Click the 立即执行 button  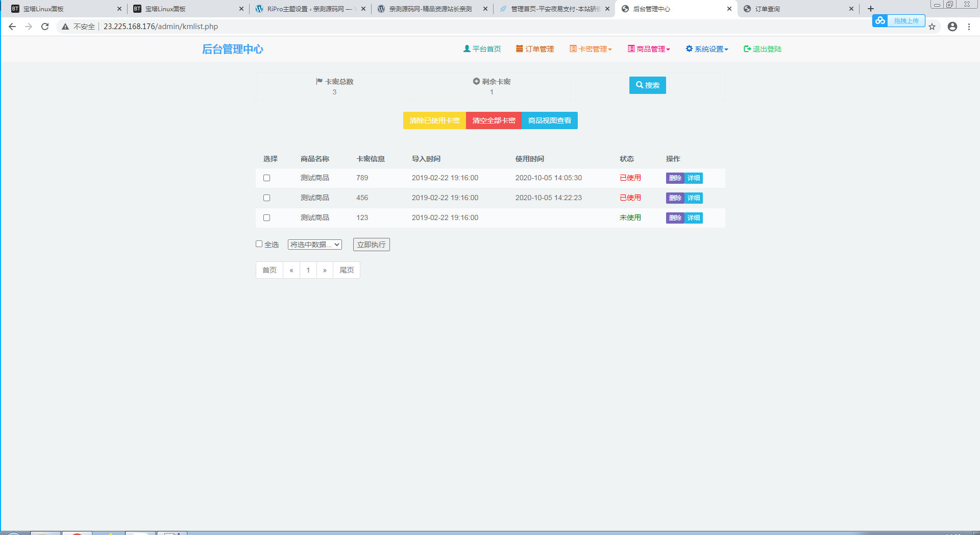372,245
